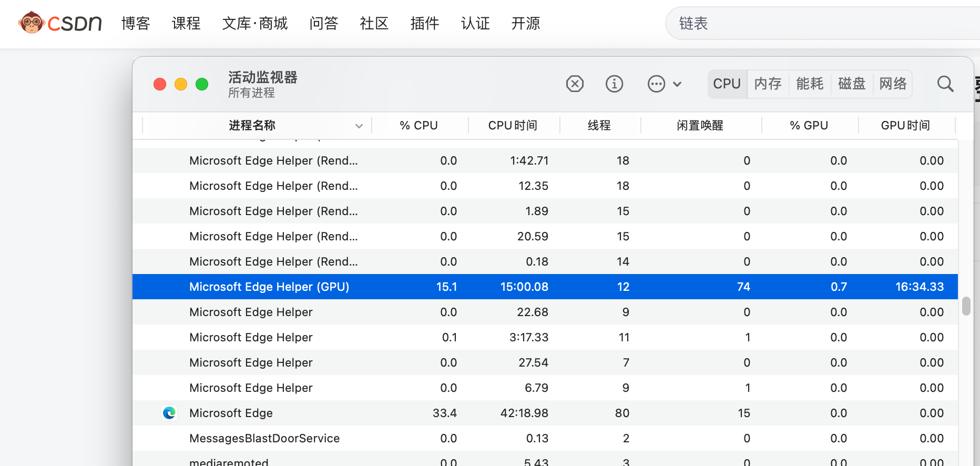The height and width of the screenshot is (466, 980).
Task: Sort by 线程 column header
Action: coord(599,126)
